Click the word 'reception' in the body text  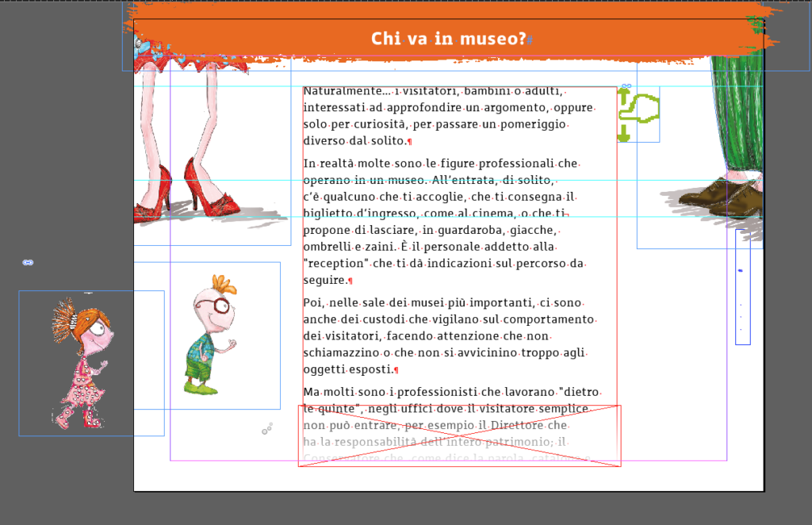[332, 262]
